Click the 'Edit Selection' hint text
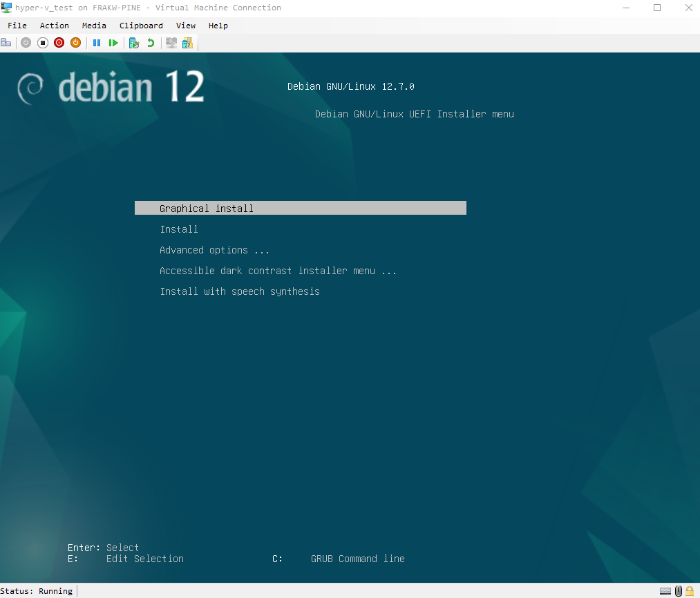 coord(145,559)
